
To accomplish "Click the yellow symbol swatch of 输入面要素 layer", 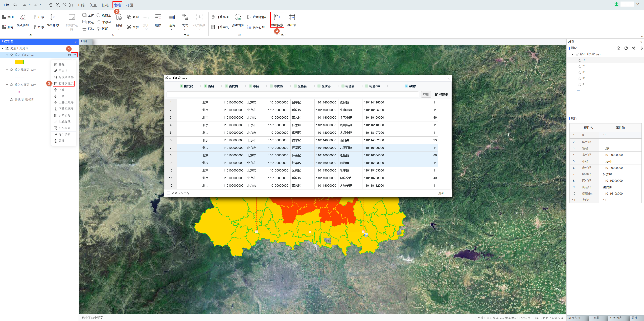I will coord(19,62).
